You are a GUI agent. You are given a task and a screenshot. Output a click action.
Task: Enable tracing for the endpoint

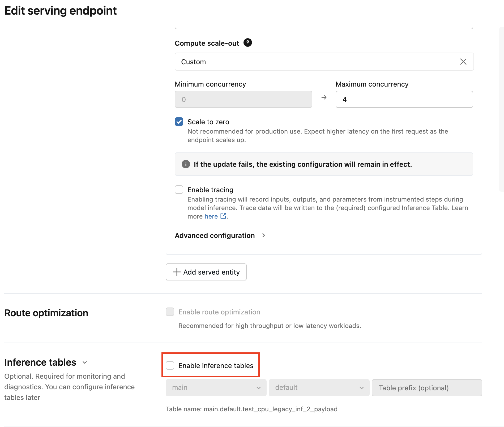coord(179,189)
